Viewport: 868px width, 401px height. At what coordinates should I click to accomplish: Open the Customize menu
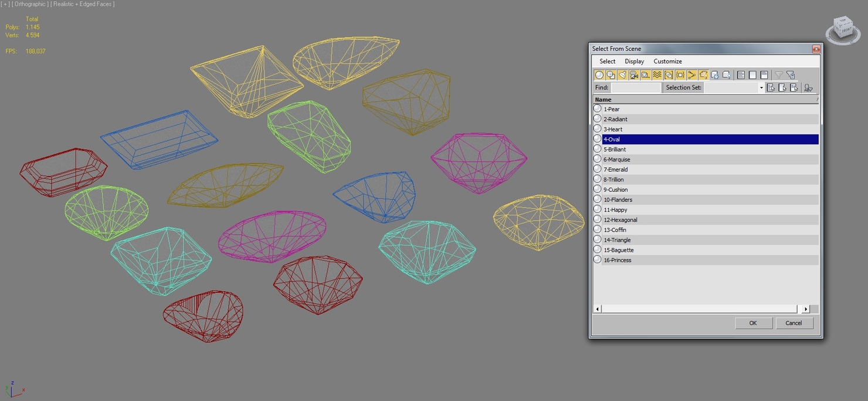point(667,61)
